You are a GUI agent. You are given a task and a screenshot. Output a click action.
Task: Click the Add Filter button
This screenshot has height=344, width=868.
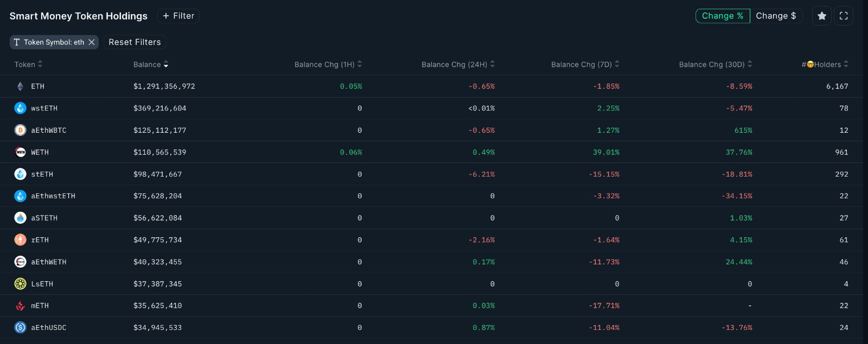click(x=178, y=16)
